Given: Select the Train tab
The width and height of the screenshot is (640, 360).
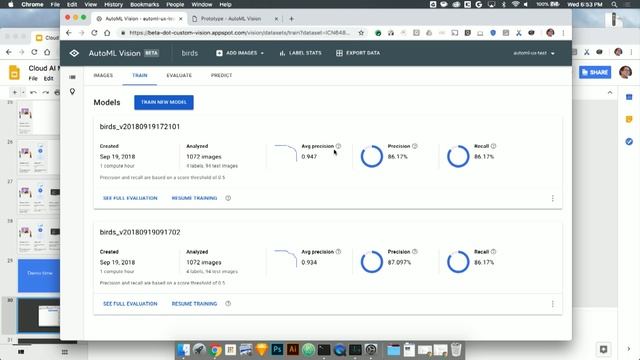Looking at the screenshot, I should [140, 76].
